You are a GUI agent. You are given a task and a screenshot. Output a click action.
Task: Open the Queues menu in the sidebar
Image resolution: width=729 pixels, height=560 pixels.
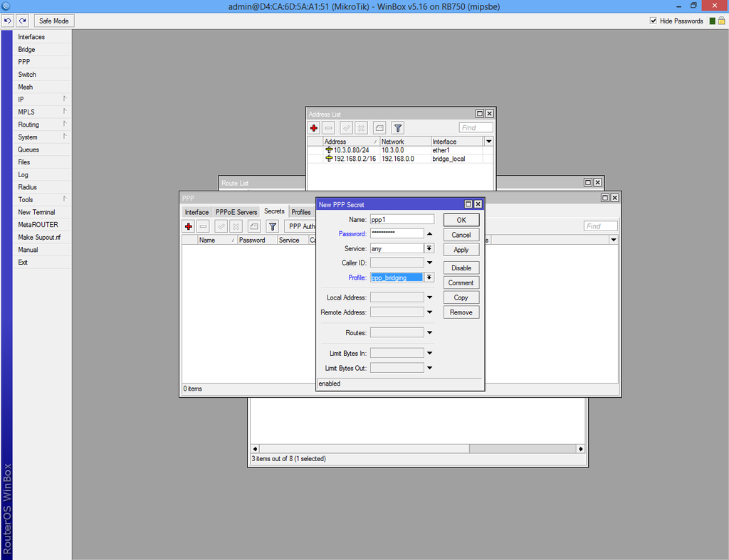pos(28,149)
